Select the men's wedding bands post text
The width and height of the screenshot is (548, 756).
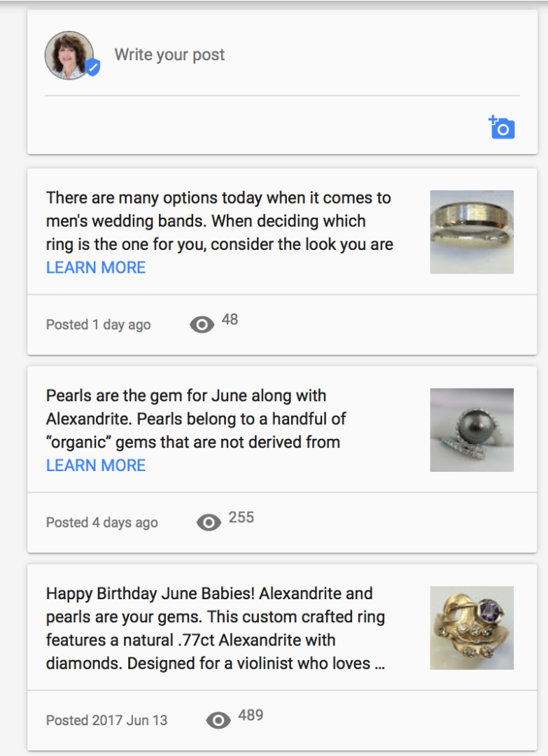tap(219, 221)
